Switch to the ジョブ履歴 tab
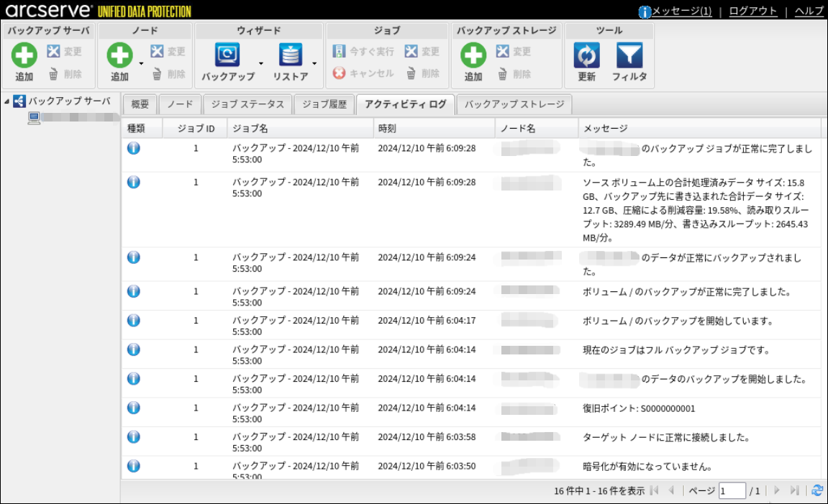 [x=324, y=104]
